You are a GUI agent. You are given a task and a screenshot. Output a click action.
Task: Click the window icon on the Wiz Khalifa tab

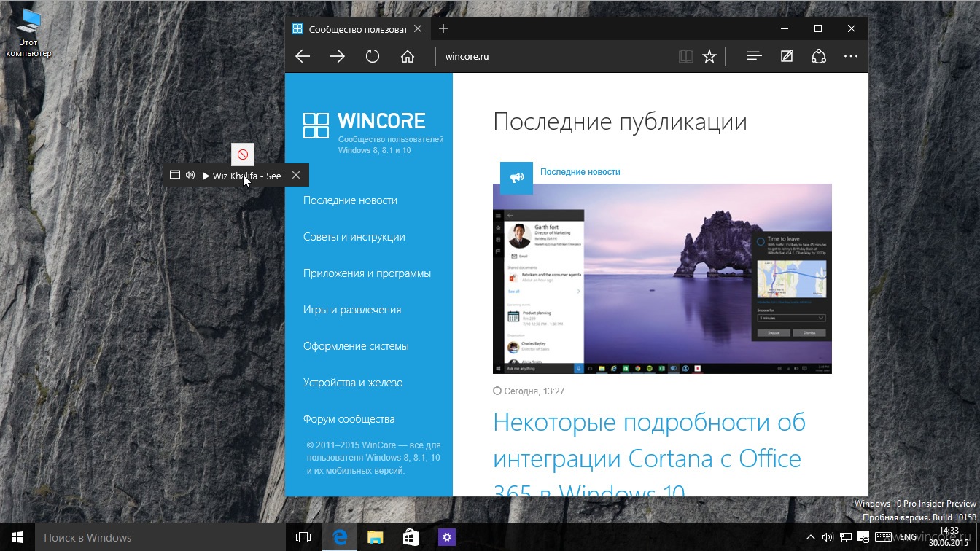click(x=175, y=175)
